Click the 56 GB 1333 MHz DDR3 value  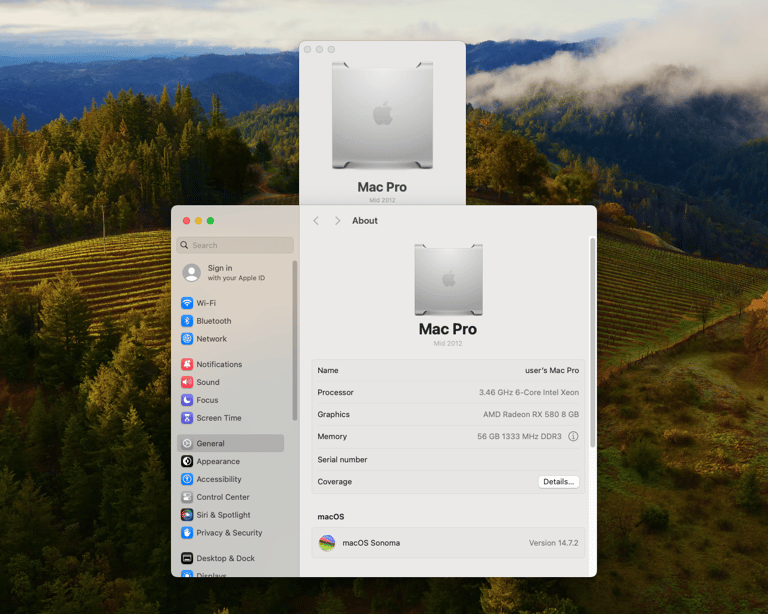click(x=519, y=436)
